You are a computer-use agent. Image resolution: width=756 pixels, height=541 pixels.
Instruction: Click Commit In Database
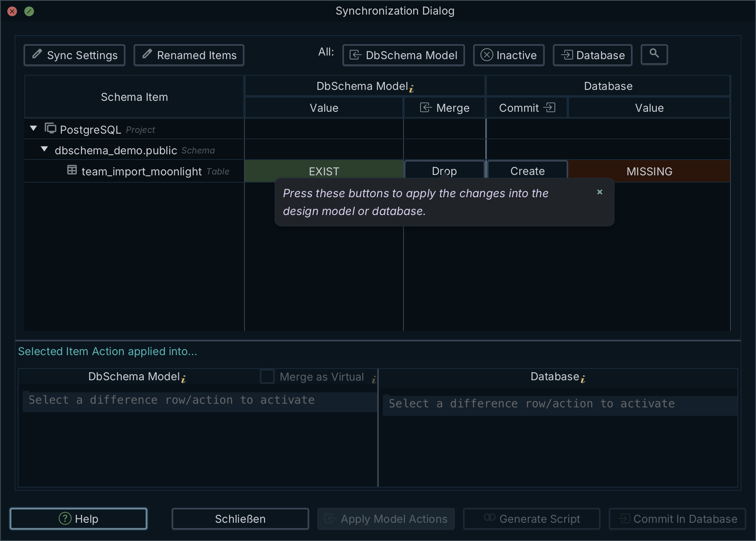[x=677, y=519]
